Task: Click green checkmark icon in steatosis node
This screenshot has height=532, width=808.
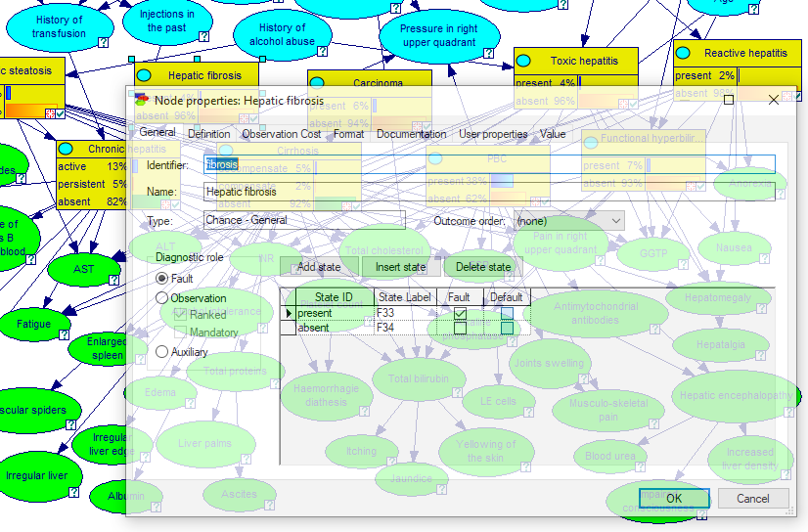Action: pyautogui.click(x=60, y=113)
